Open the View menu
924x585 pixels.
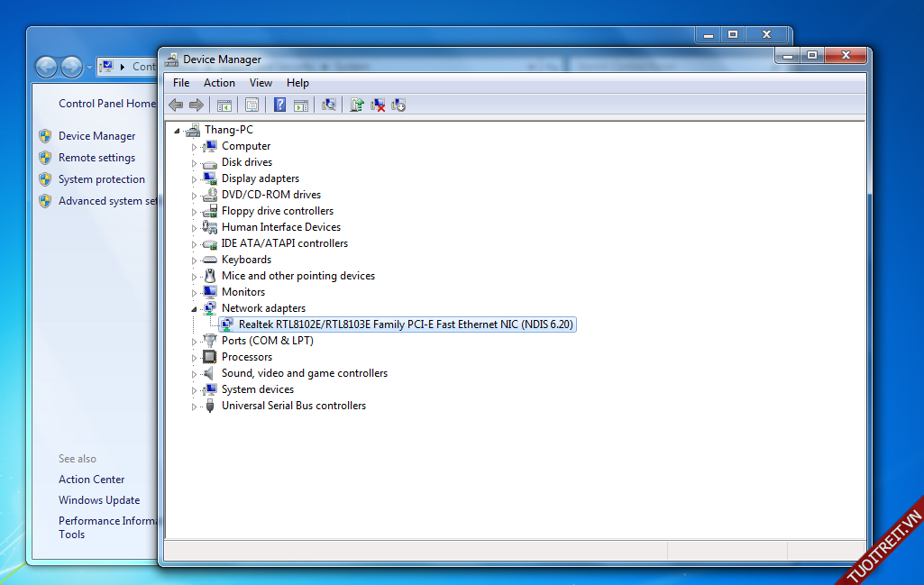261,83
